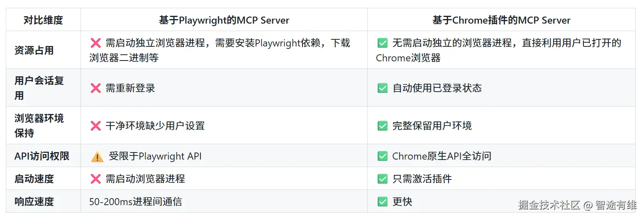Viewport: 644px width, 218px height.
Task: Click the red X icon in 资源占用 row
Action: 95,43
